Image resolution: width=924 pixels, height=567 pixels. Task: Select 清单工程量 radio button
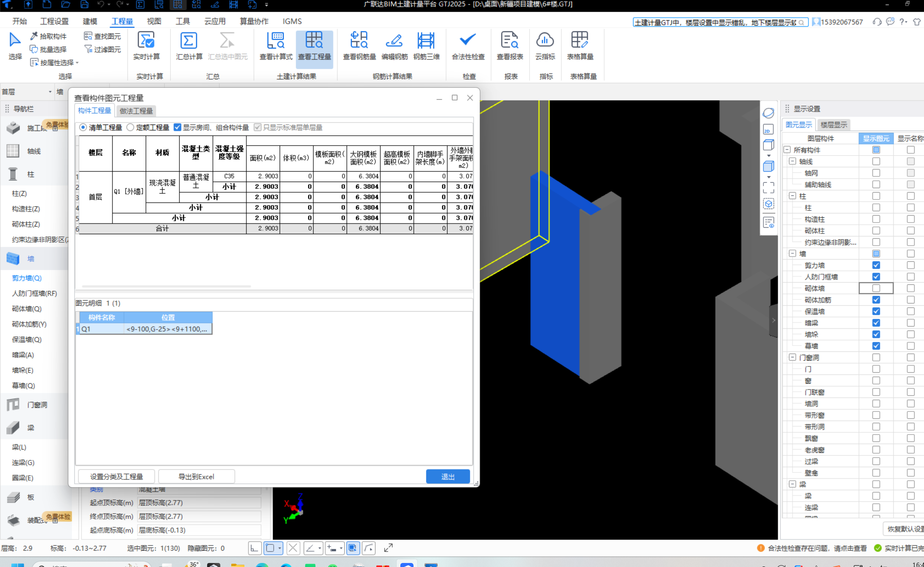tap(83, 127)
